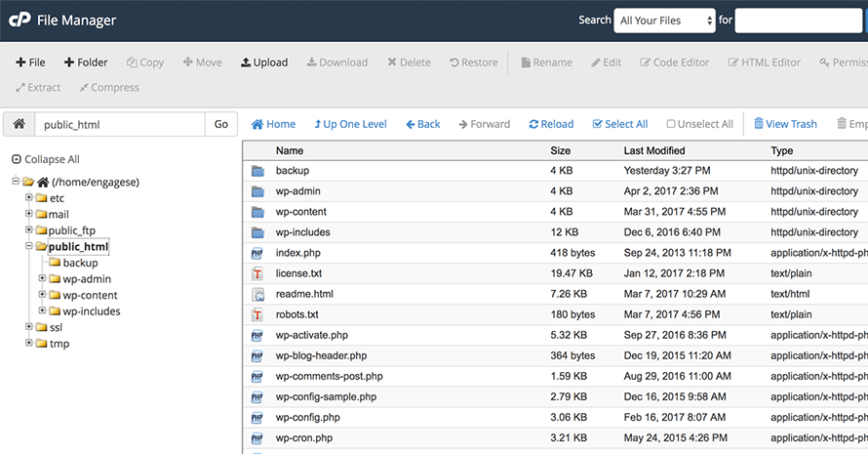Click the Go button

tap(220, 124)
